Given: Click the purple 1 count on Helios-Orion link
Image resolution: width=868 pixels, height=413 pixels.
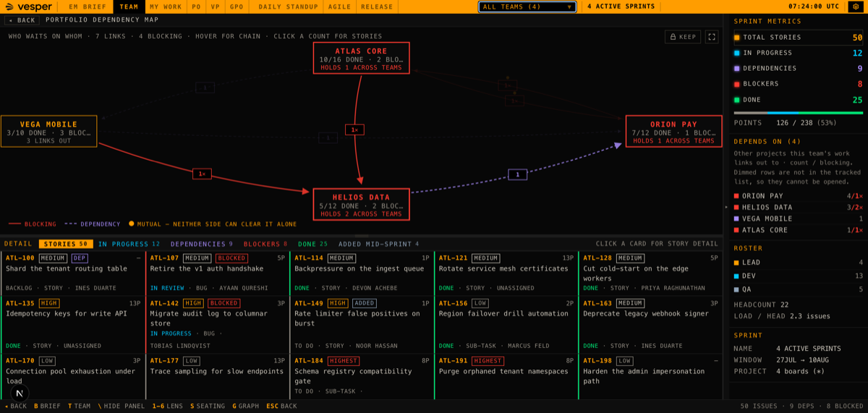Looking at the screenshot, I should coord(517,174).
